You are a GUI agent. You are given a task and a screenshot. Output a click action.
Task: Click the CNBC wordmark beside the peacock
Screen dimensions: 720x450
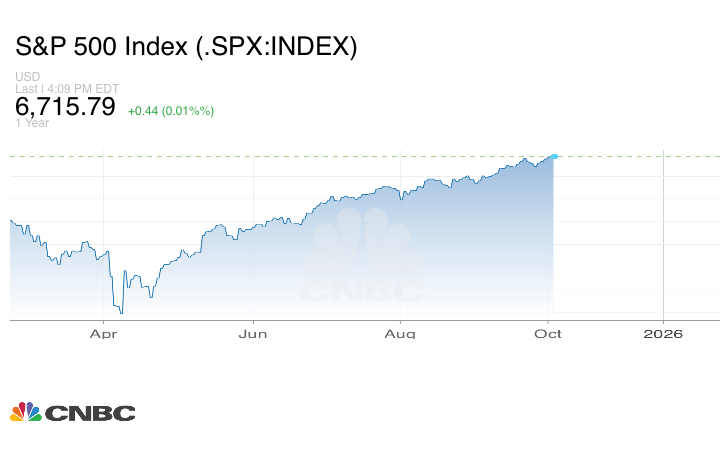coord(90,413)
